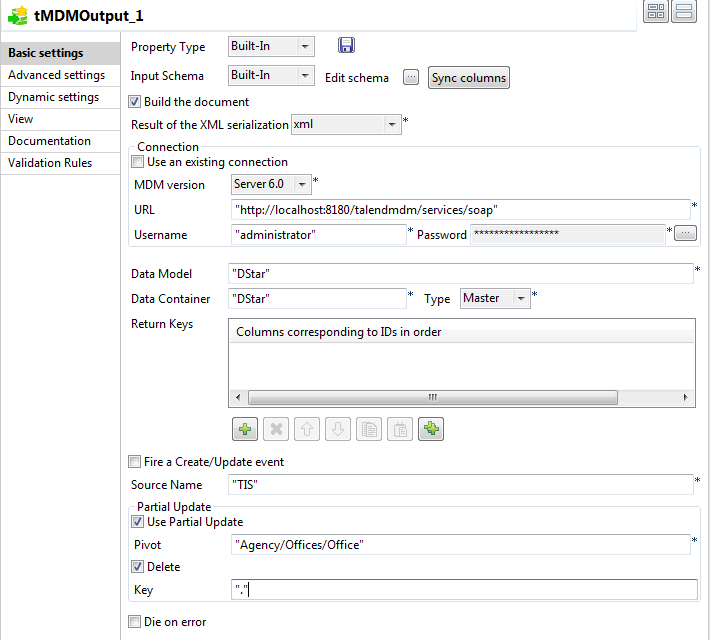Switch to the compact grid layout view
710x640 pixels.
point(656,12)
